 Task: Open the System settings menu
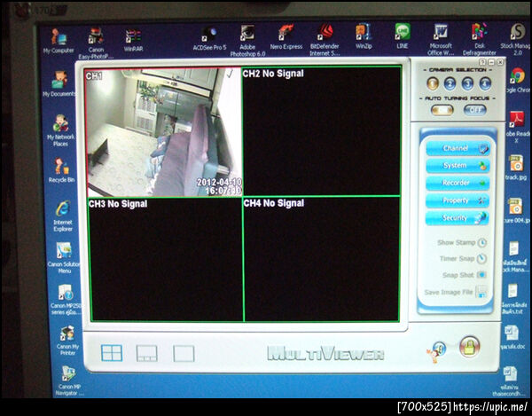[458, 166]
